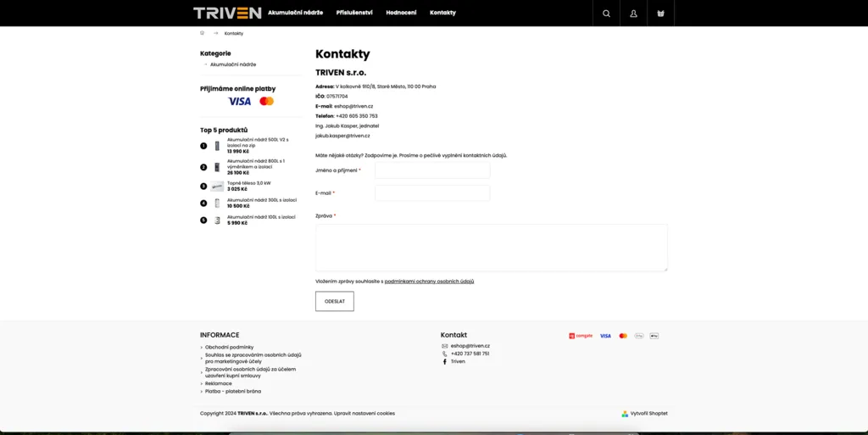868x435 pixels.
Task: Click IČO value 07571704
Action: pyautogui.click(x=337, y=97)
